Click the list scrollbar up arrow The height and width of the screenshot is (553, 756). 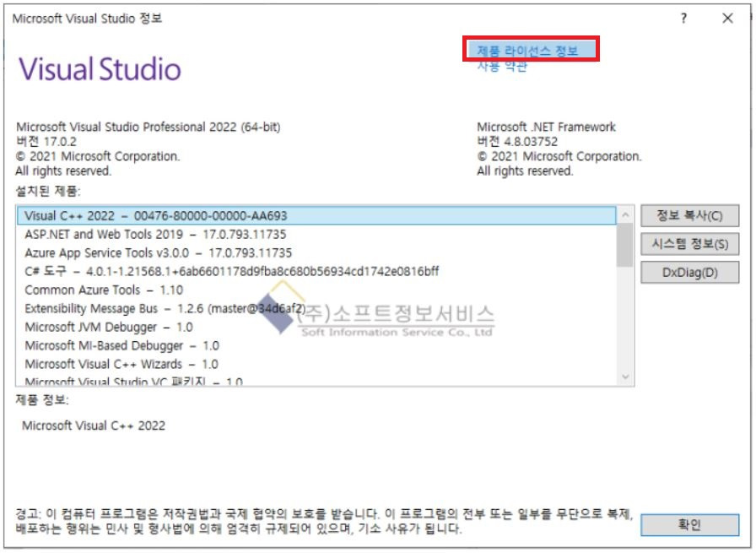pos(625,214)
